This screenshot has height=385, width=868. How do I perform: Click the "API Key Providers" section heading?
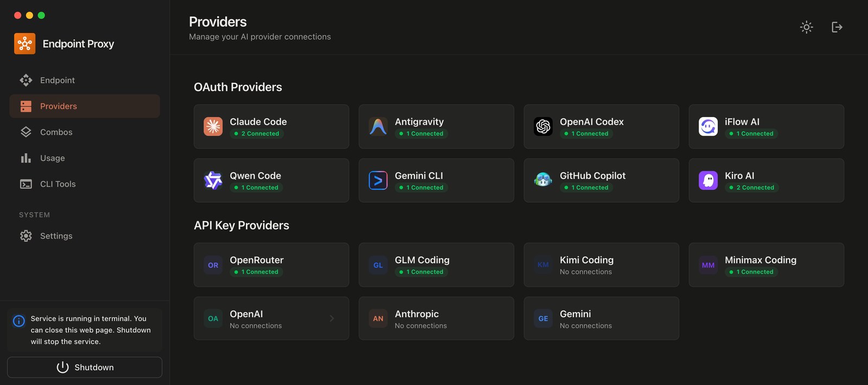pos(241,226)
